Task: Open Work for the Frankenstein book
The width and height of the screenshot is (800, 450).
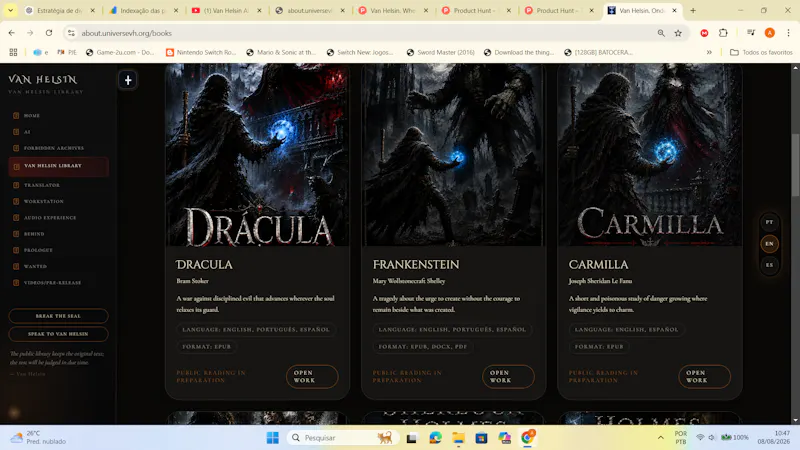Action: click(x=508, y=377)
